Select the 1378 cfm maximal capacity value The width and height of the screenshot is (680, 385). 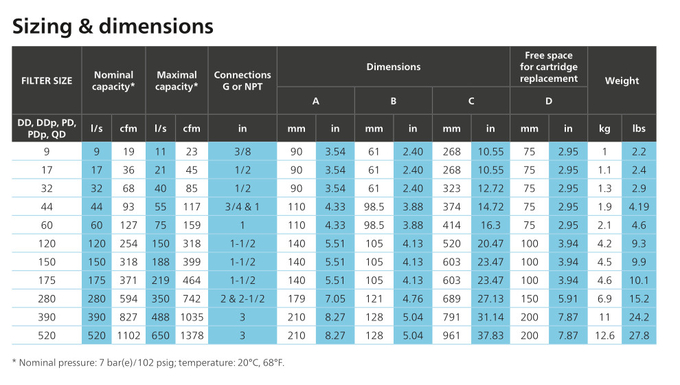(x=192, y=336)
